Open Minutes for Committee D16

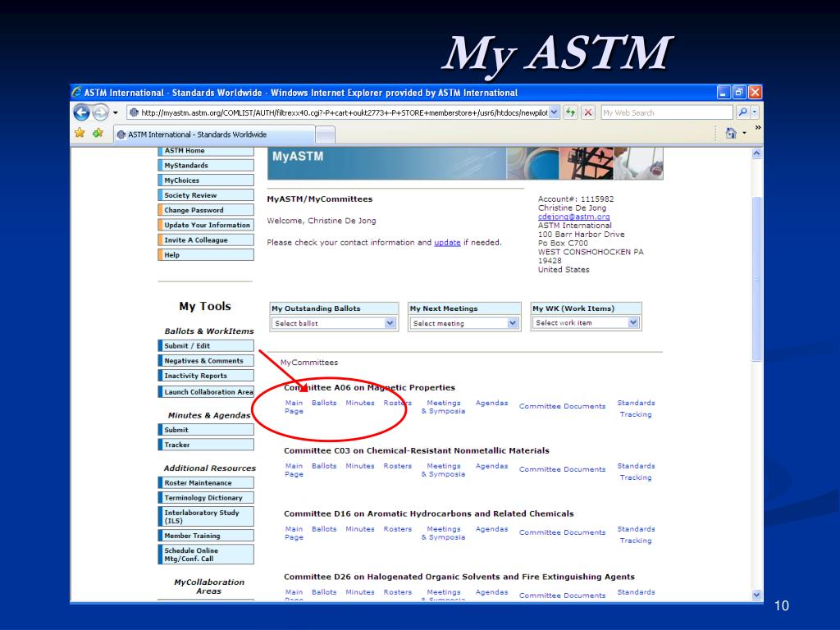(360, 529)
